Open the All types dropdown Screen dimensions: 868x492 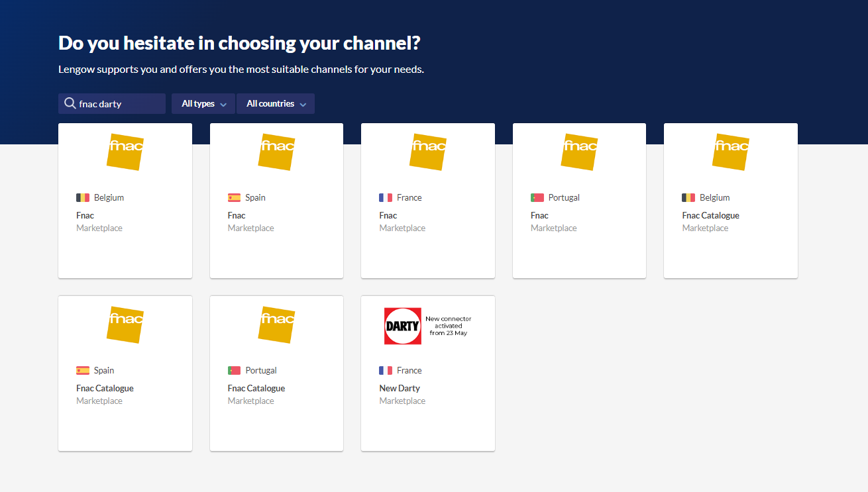[x=203, y=104]
